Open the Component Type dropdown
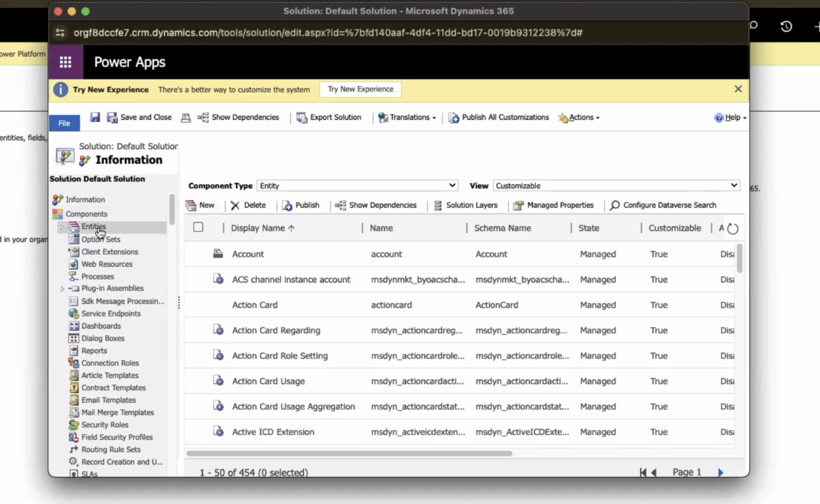Screen dimensions: 820x504 click(357, 185)
